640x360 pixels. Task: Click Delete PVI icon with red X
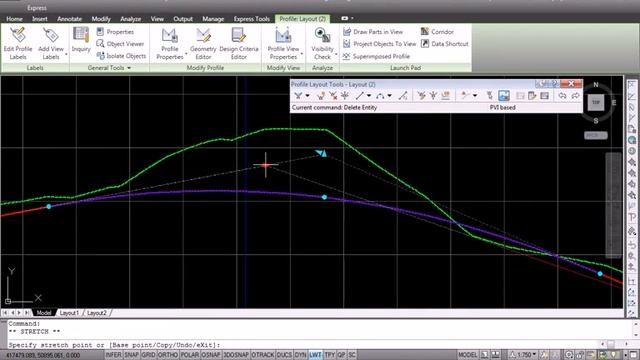coord(333,96)
